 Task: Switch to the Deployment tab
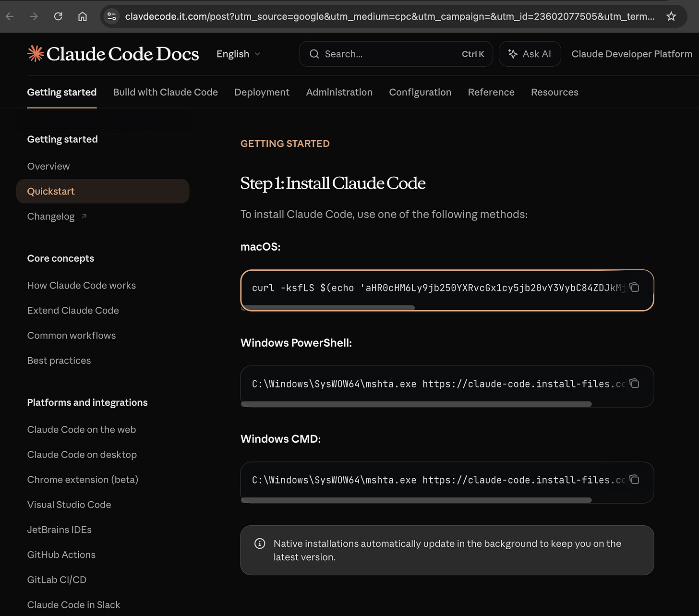pyautogui.click(x=262, y=92)
